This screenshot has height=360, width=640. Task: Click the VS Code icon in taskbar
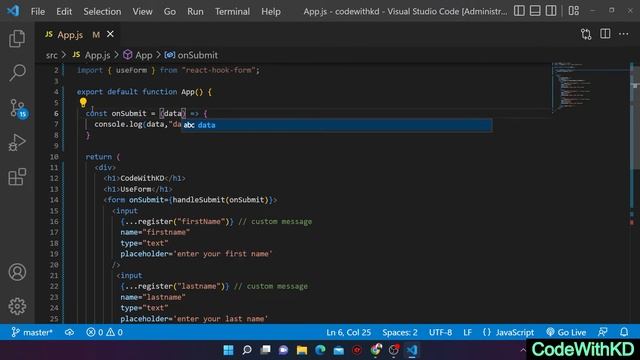(412, 350)
